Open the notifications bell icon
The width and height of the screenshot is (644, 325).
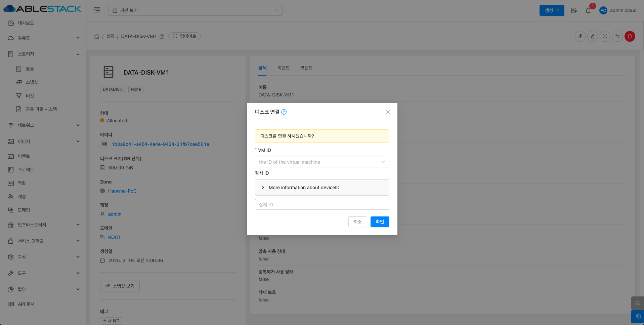(588, 10)
